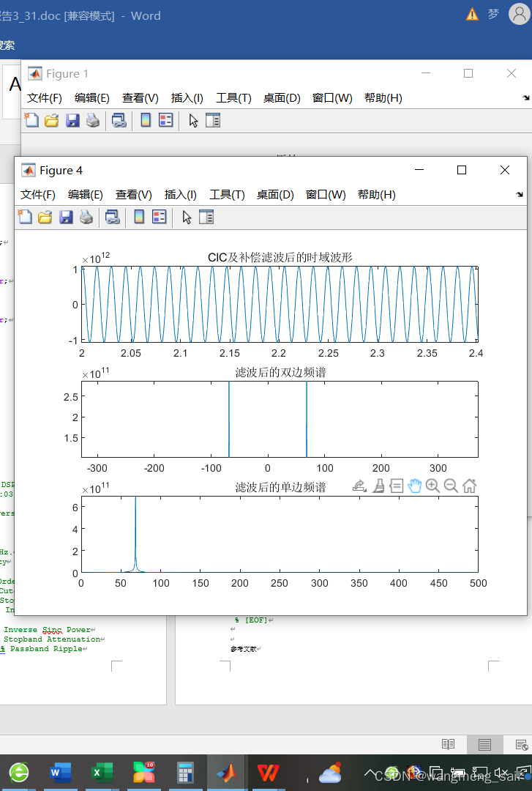Restore view with the axes home icon
This screenshot has width=532, height=791.
pyautogui.click(x=470, y=486)
